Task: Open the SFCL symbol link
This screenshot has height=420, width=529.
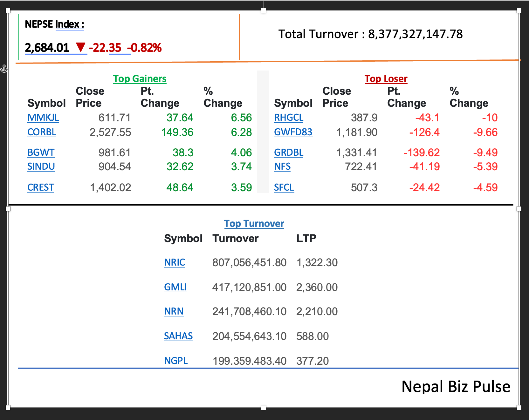Action: click(x=284, y=187)
